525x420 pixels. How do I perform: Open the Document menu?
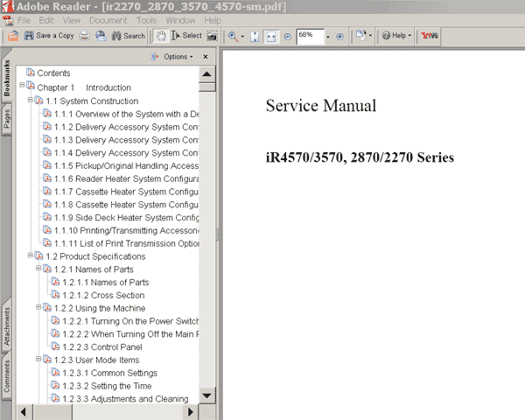(x=108, y=20)
